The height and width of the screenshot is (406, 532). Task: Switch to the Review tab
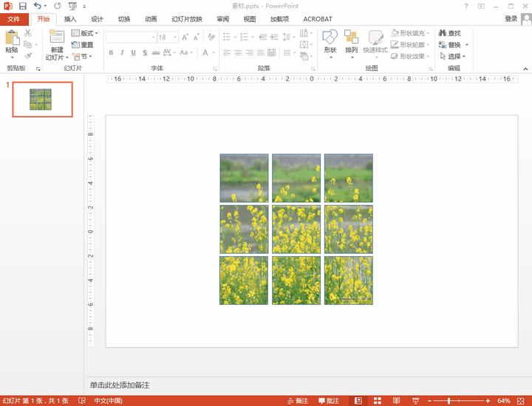coord(222,19)
